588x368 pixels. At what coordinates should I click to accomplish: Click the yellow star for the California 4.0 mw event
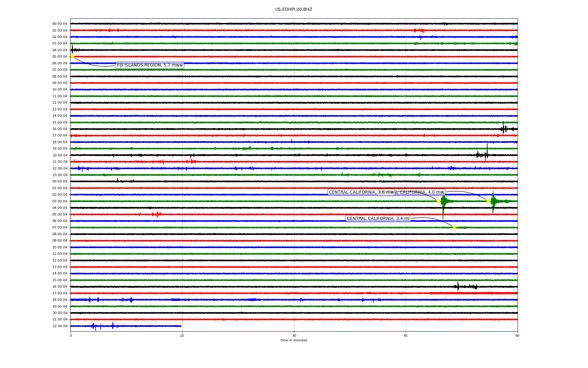(488, 201)
